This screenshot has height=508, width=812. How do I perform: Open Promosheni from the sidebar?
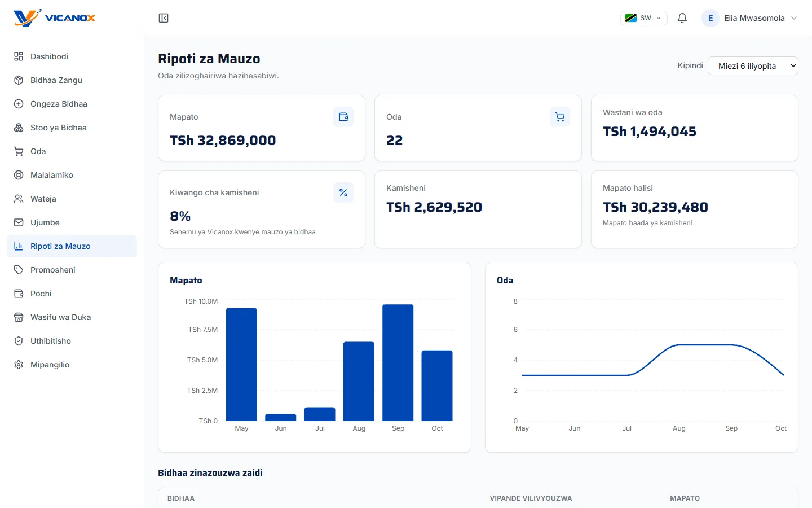72,270
